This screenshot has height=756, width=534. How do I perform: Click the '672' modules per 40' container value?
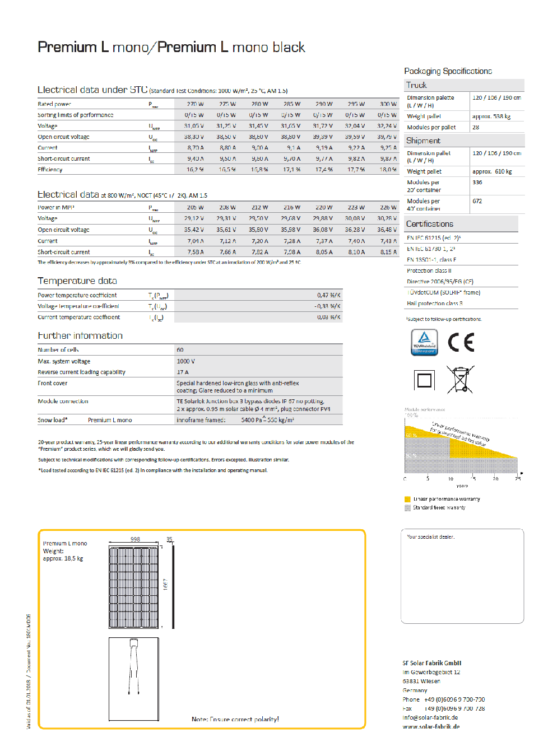click(477, 201)
